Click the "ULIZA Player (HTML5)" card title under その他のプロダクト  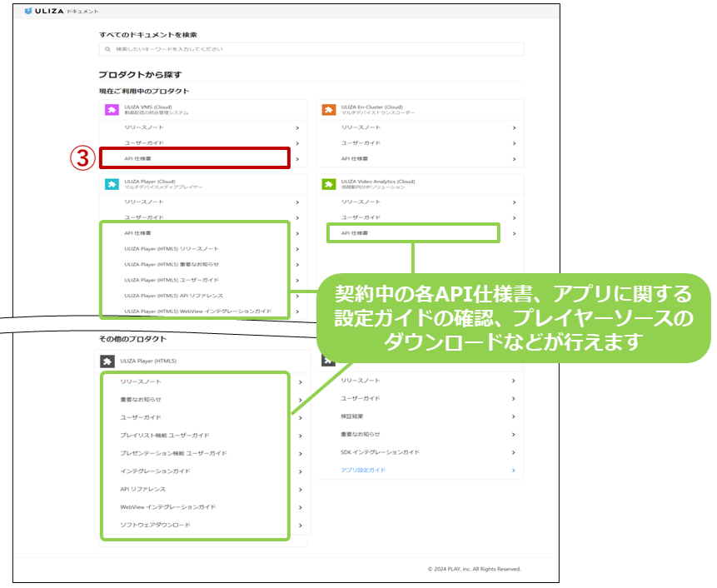tap(148, 361)
